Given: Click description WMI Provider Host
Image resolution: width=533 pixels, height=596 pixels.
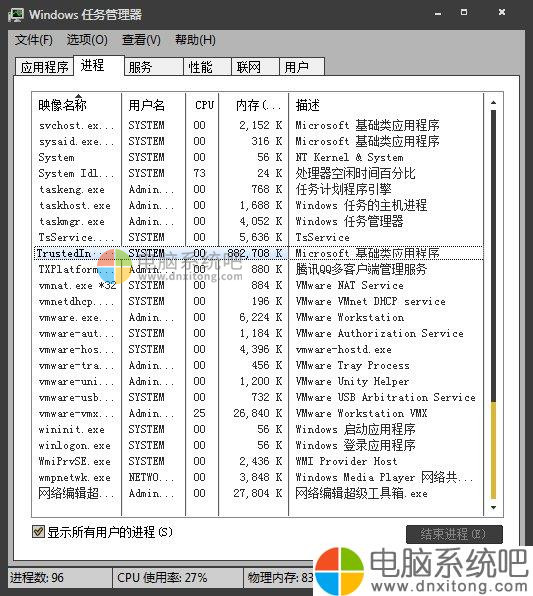Looking at the screenshot, I should tap(346, 461).
